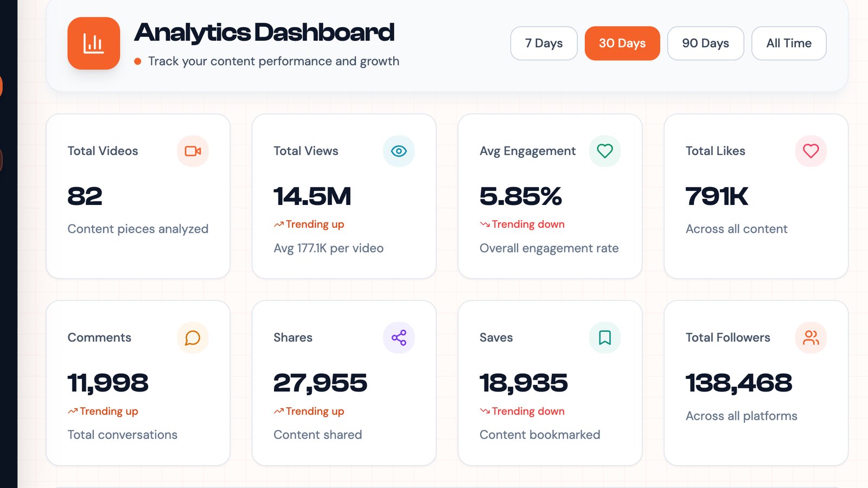Click the orange bar chart logo icon
The width and height of the screenshot is (868, 488).
tap(93, 43)
